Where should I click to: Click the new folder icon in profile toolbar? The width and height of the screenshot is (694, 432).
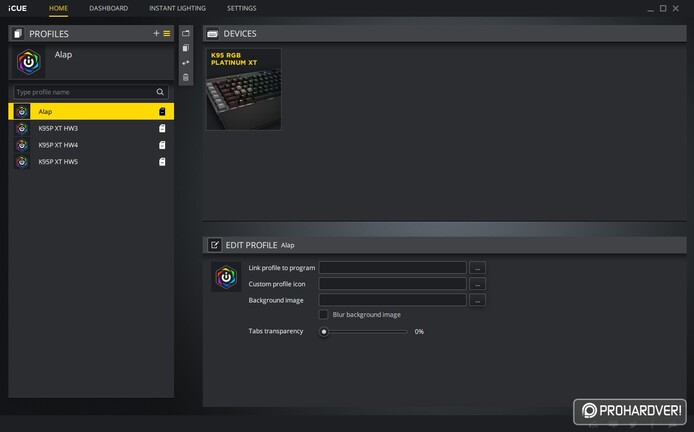pyautogui.click(x=186, y=33)
